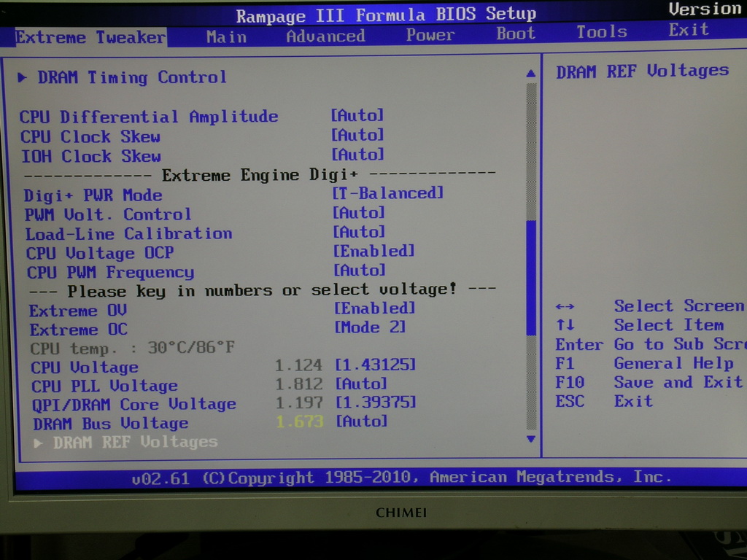Image resolution: width=747 pixels, height=560 pixels.
Task: Change the CPU Differential Amplitude Auto value
Action: [x=357, y=115]
